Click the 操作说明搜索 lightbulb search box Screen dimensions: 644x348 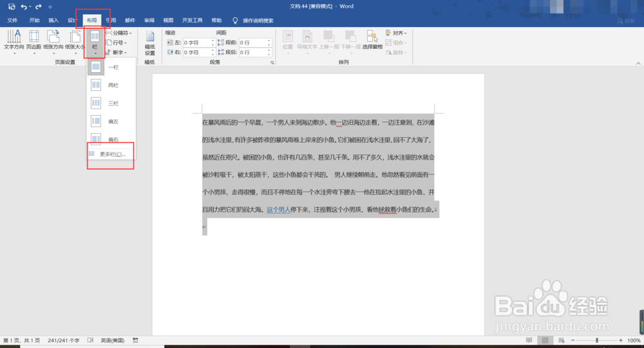point(253,21)
